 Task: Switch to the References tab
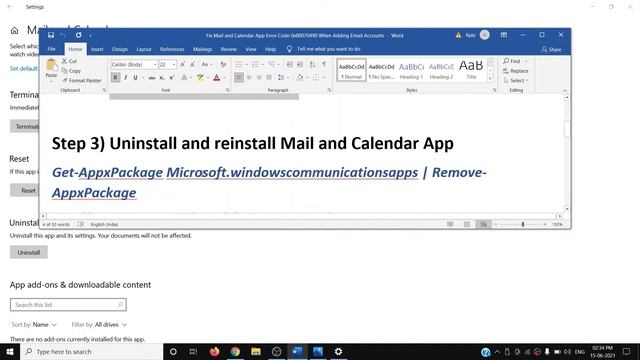pos(172,49)
